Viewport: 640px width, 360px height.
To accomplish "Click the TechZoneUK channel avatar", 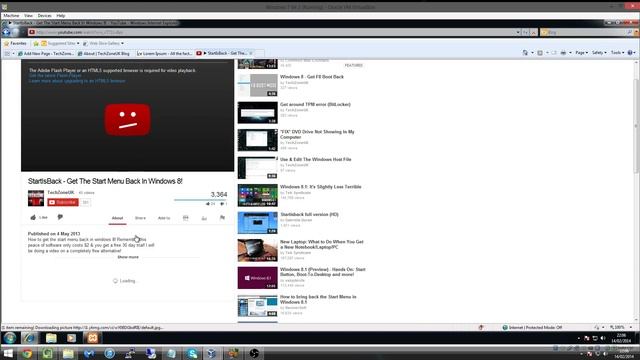I will pos(36,198).
